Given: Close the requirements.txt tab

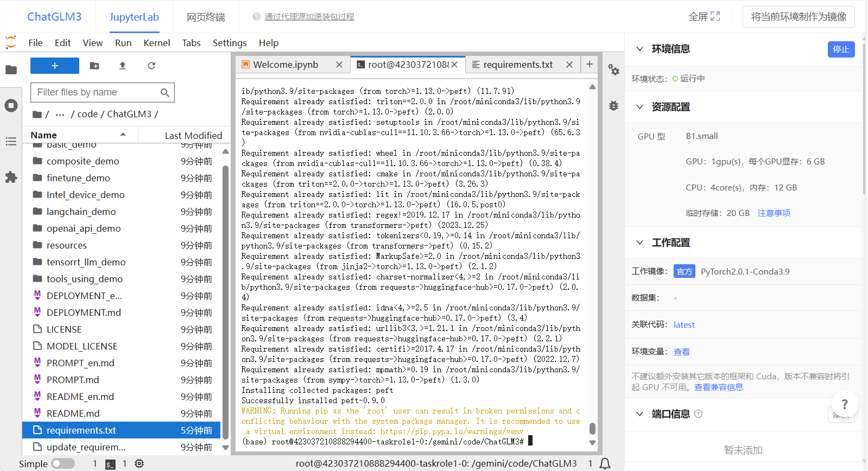Looking at the screenshot, I should click(x=569, y=65).
